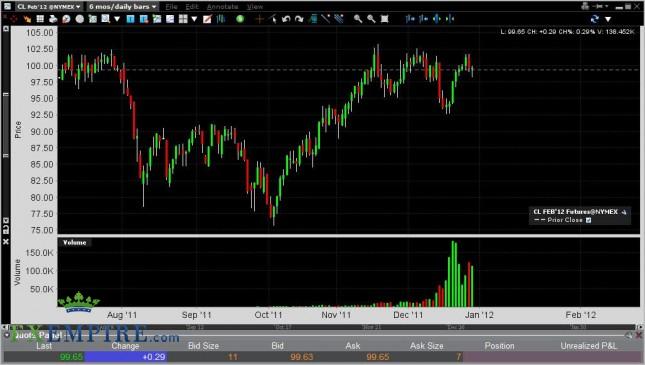Image resolution: width=645 pixels, height=365 pixels.
Task: Click the Bid Size column header
Action: tap(203, 346)
